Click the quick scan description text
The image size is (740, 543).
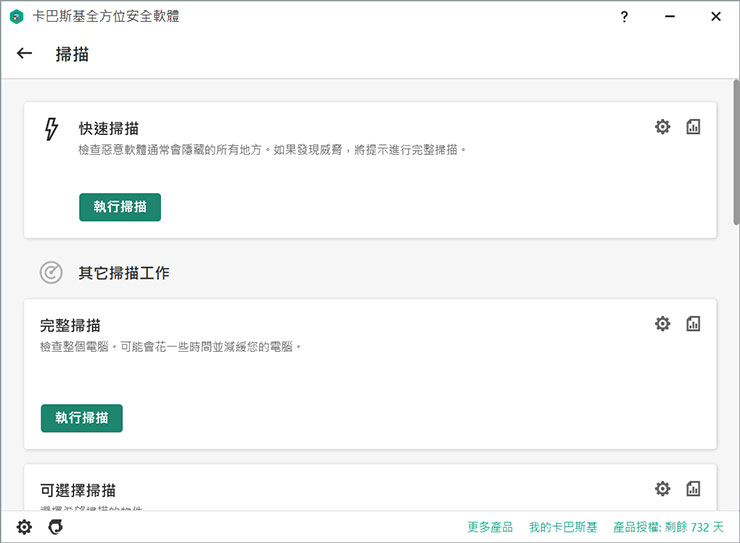[272, 150]
